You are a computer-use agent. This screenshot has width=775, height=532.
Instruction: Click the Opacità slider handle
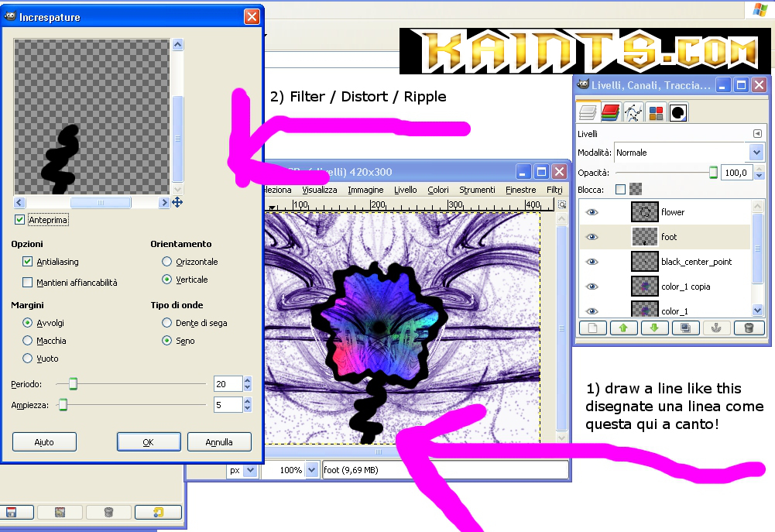click(713, 173)
